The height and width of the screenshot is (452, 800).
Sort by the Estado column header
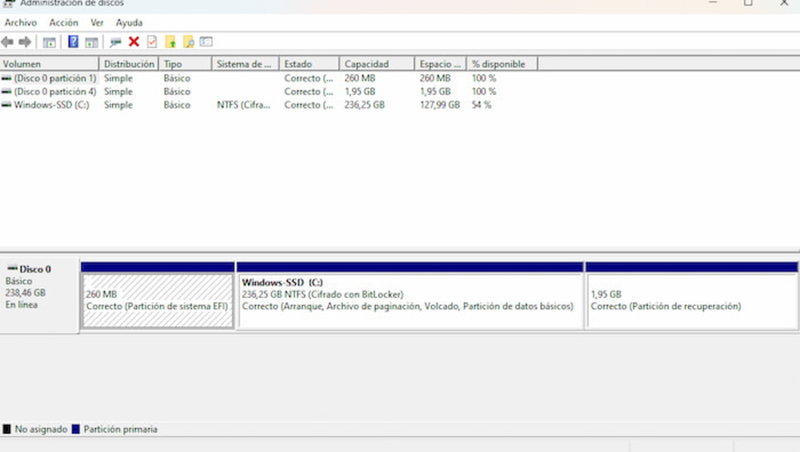[309, 64]
